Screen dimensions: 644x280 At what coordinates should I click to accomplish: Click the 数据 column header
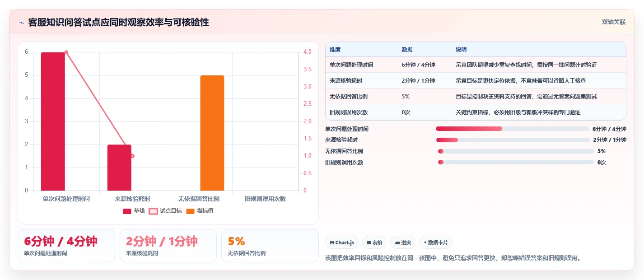(x=407, y=50)
